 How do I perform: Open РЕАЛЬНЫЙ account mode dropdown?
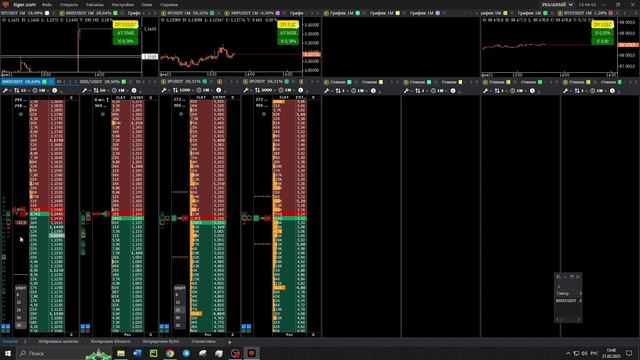click(557, 4)
